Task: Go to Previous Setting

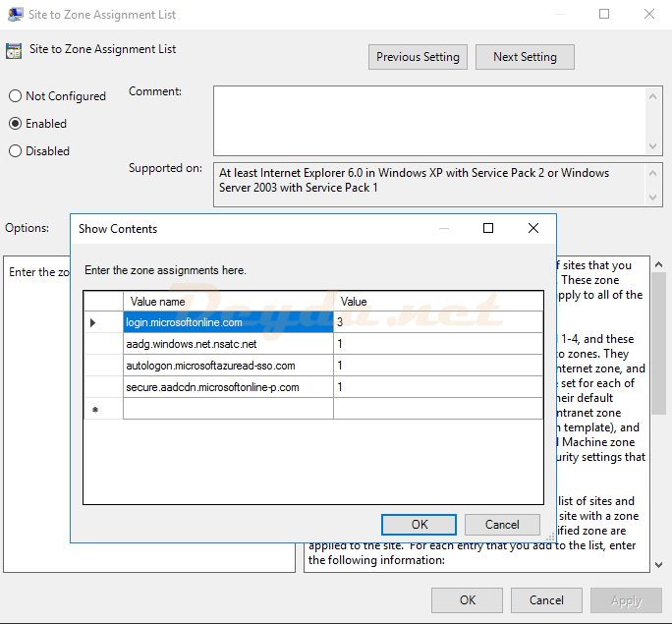Action: [418, 57]
